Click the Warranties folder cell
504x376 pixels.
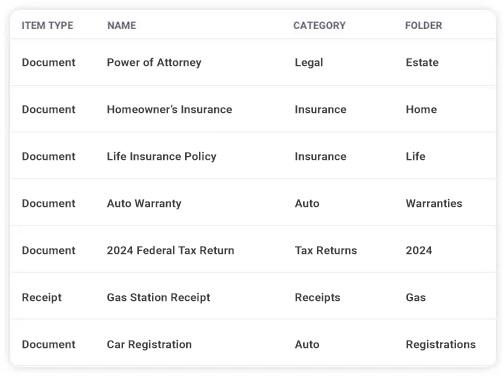tap(434, 203)
